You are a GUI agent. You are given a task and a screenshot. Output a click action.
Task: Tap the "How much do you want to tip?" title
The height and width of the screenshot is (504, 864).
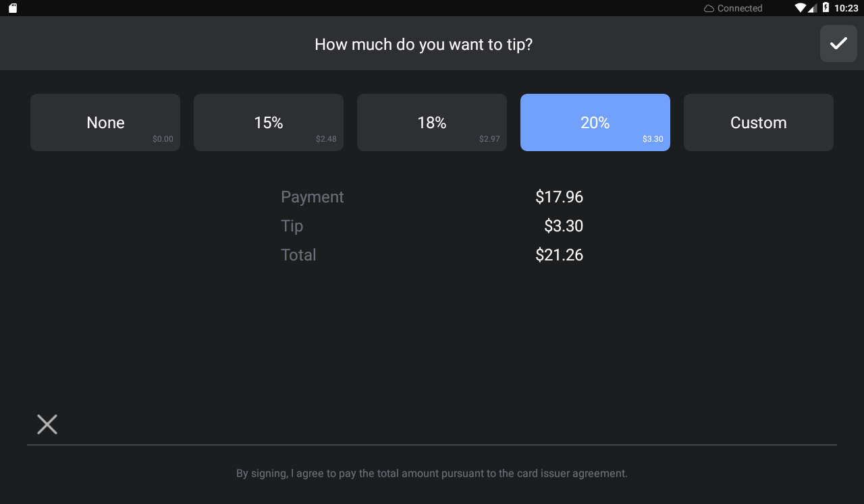coord(424,45)
